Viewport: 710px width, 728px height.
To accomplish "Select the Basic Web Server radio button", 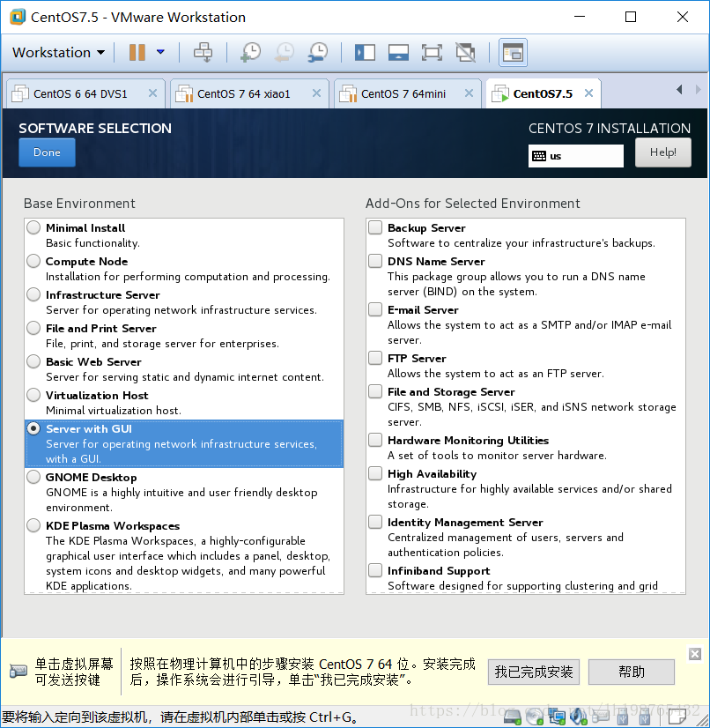I will pyautogui.click(x=33, y=361).
